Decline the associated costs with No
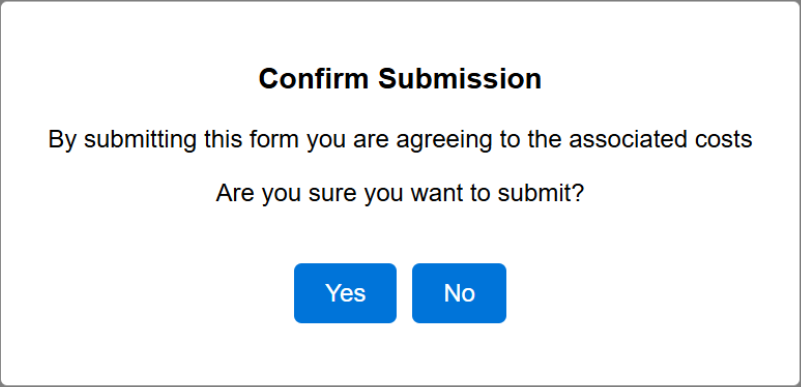801x387 pixels. click(459, 293)
